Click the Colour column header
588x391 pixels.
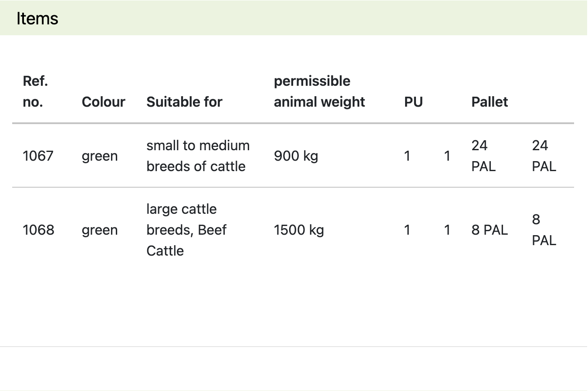pyautogui.click(x=103, y=102)
